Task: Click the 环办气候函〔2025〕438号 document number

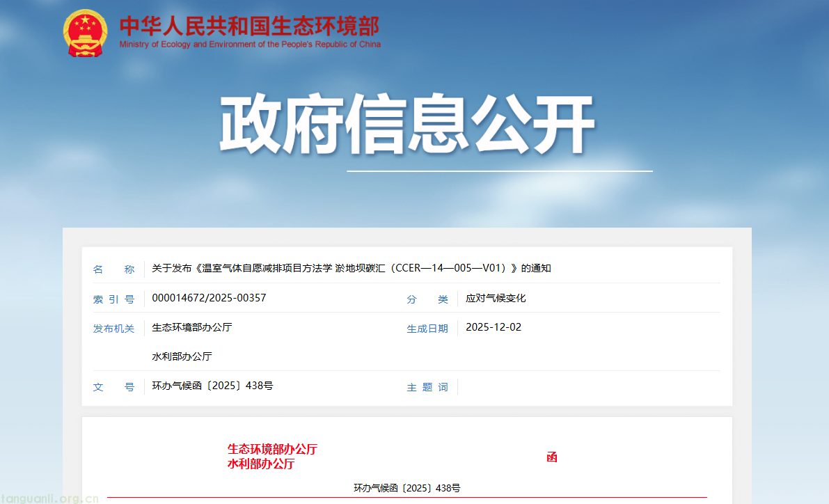Action: pos(212,385)
